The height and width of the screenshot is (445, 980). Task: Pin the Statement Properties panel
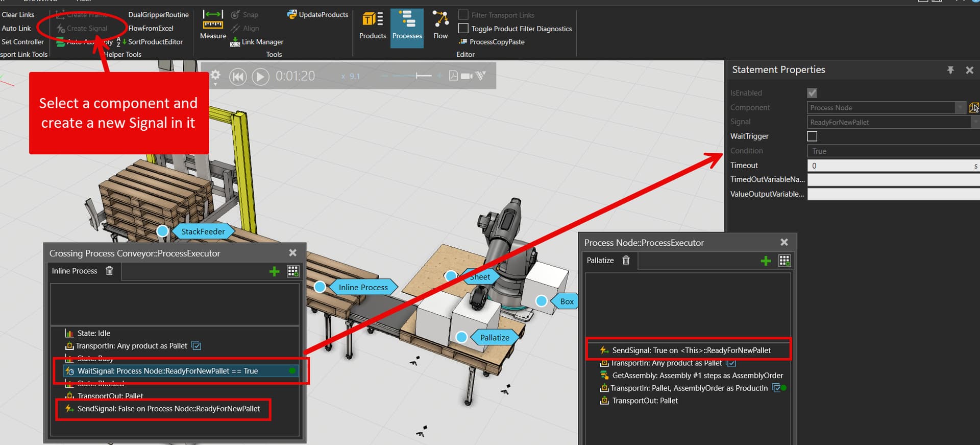(950, 70)
